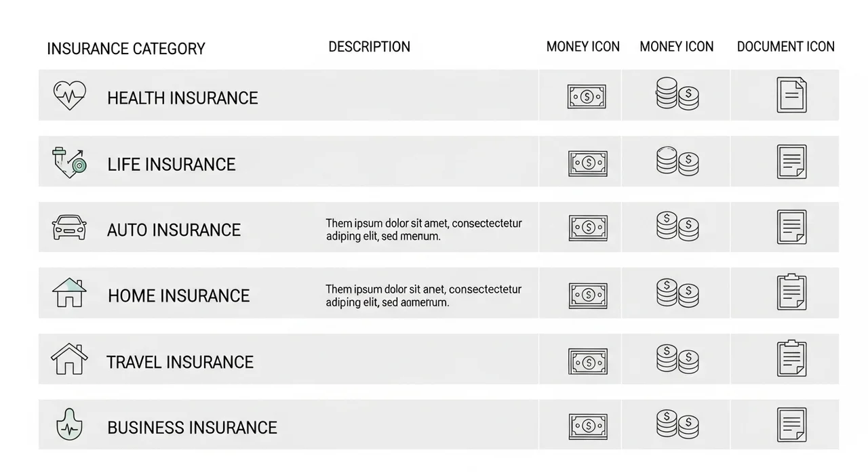The width and height of the screenshot is (868, 473).
Task: Click the house icon beside Travel Insurance
Action: [x=69, y=359]
